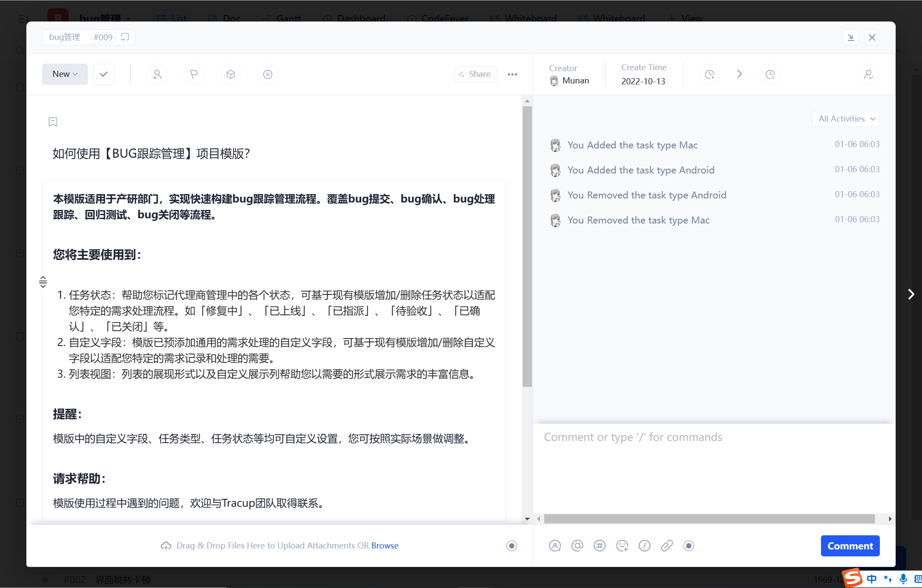Click the priority flag icon
The width and height of the screenshot is (922, 588).
tap(194, 74)
